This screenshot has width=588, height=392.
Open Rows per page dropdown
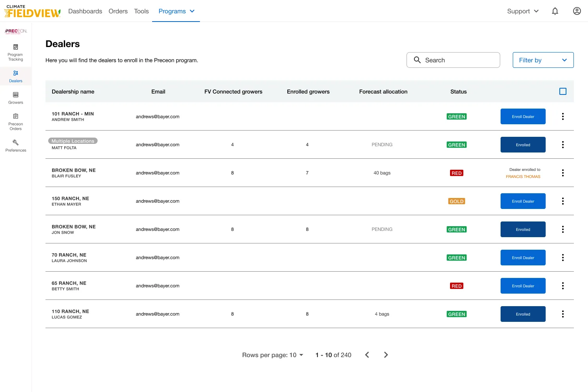click(x=273, y=355)
